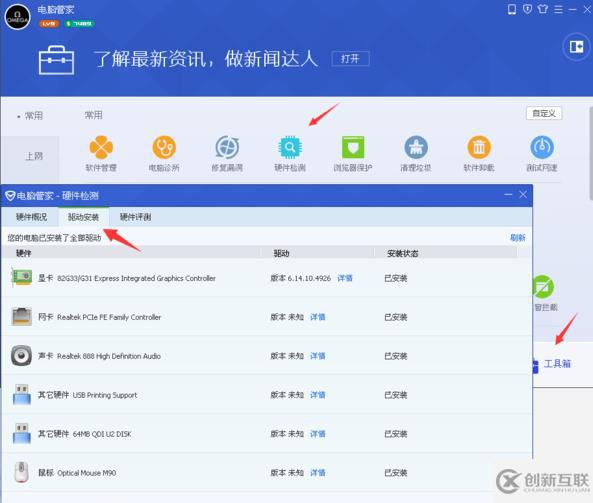Viewport: 593px width, 503px height.
Task: Click the USB icon beside 64MB QDI U2 DISK
Action: (22, 433)
